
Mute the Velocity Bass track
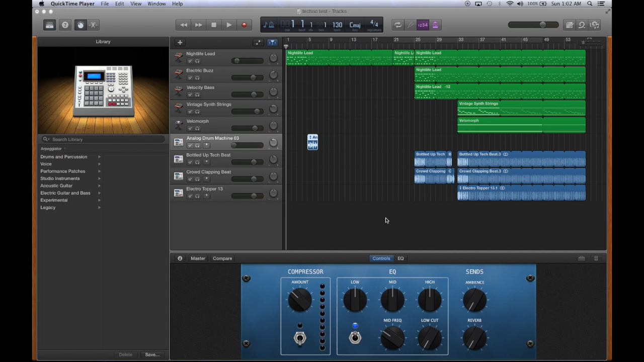click(190, 95)
